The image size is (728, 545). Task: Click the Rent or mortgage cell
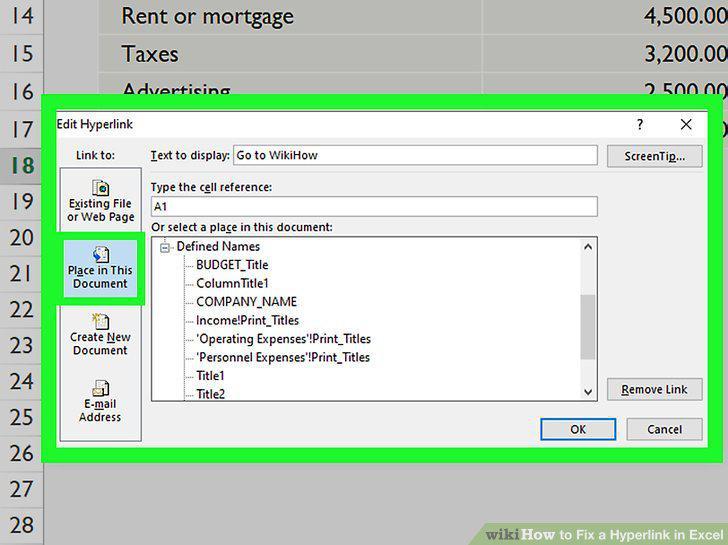tap(290, 16)
